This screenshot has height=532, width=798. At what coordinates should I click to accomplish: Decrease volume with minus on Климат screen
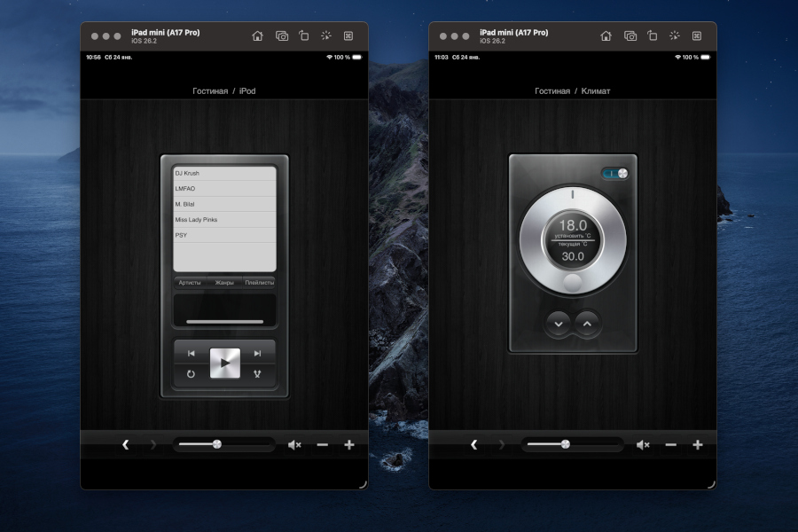(671, 445)
